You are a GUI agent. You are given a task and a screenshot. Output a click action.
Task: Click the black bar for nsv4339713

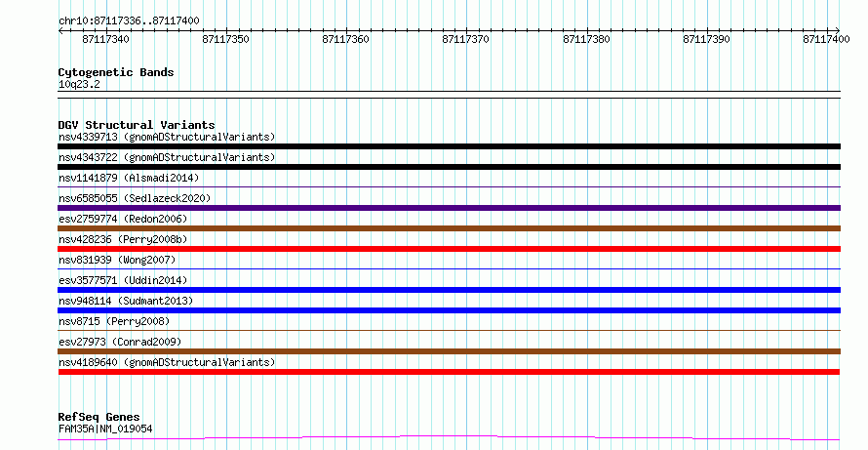449,146
